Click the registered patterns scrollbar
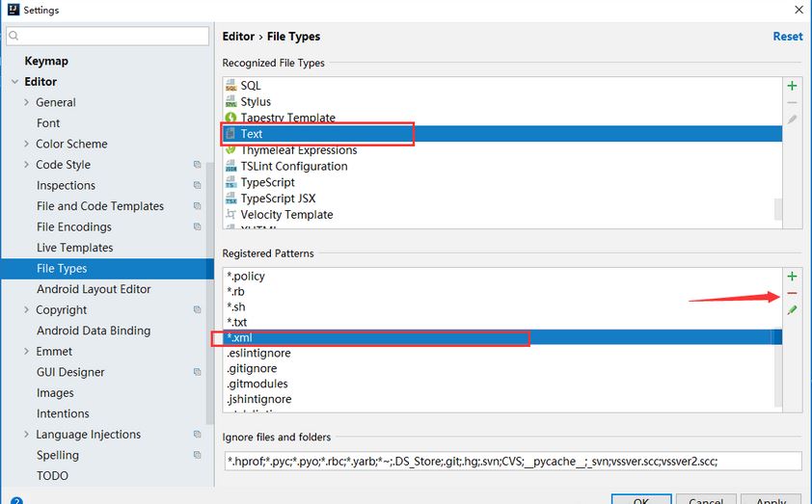812x504 pixels. click(778, 367)
